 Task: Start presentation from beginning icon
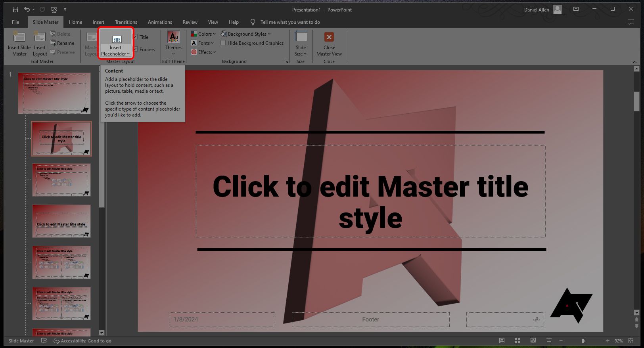click(54, 10)
